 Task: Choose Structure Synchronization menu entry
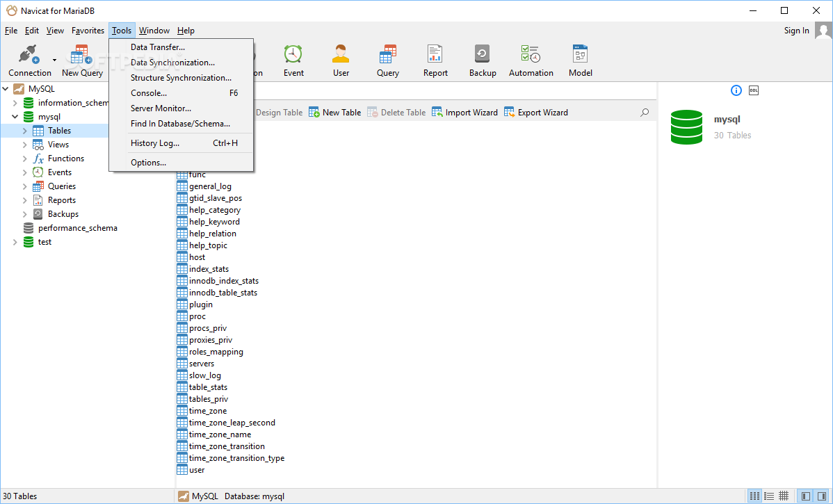click(181, 78)
